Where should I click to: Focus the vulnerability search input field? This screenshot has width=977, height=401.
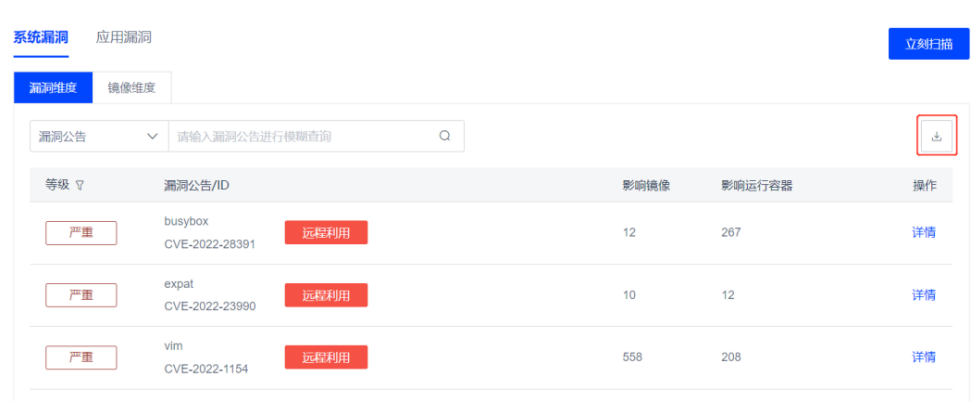(x=303, y=136)
